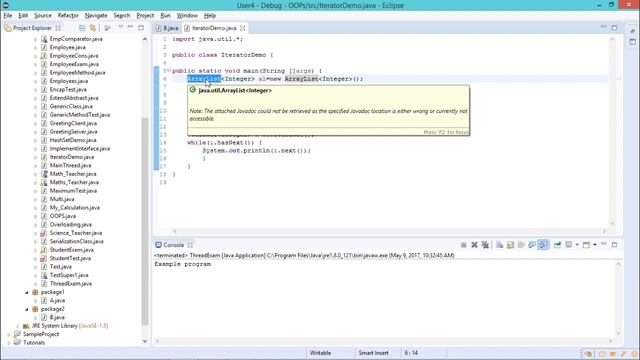Click the TestSuper1.java file icon
This screenshot has width=640, height=360.
(44, 275)
